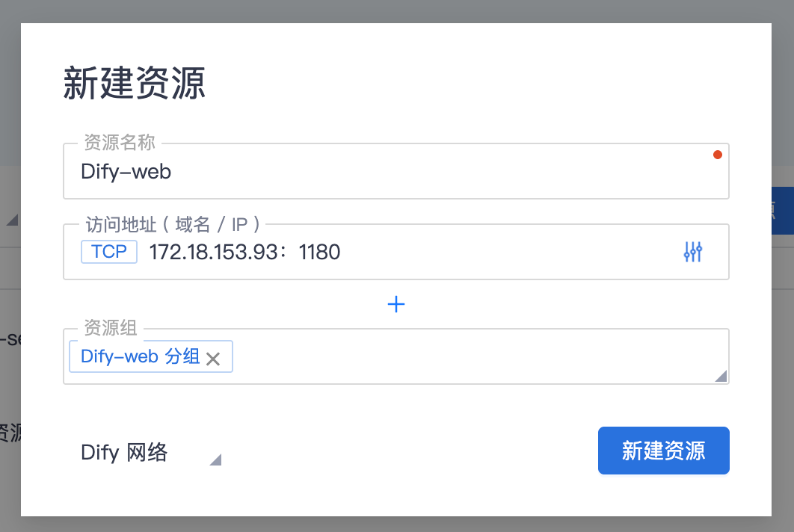
Task: Click the TCP protocol tag
Action: point(109,252)
